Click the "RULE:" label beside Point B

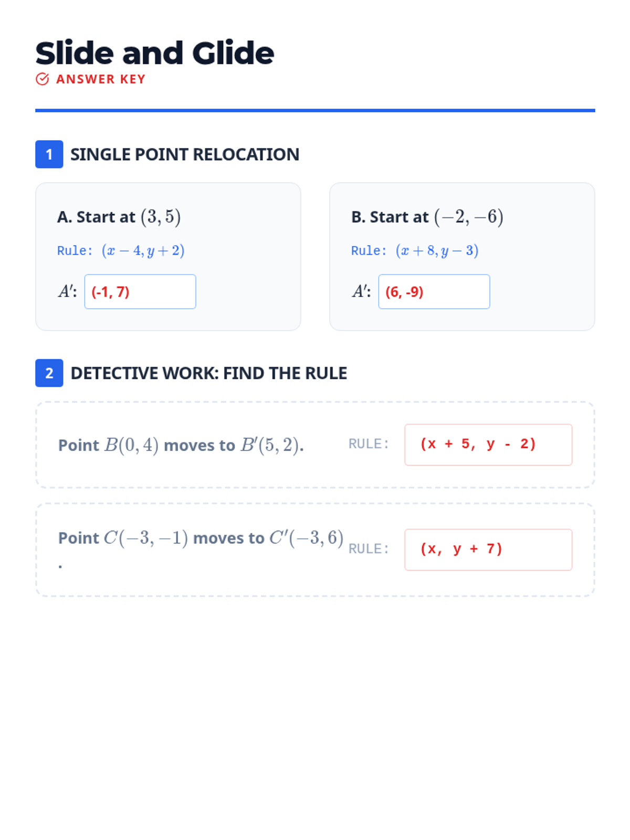(x=369, y=444)
